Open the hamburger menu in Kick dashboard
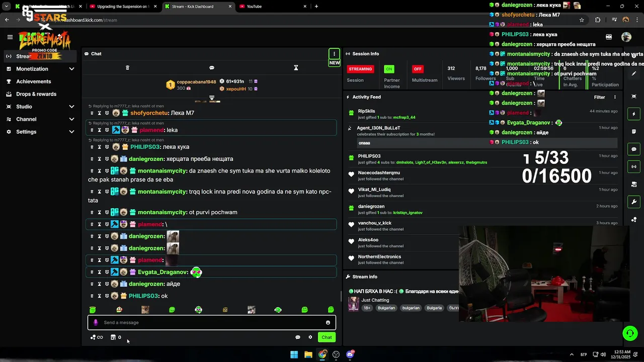Viewport: 644px width, 362px height. click(x=10, y=37)
